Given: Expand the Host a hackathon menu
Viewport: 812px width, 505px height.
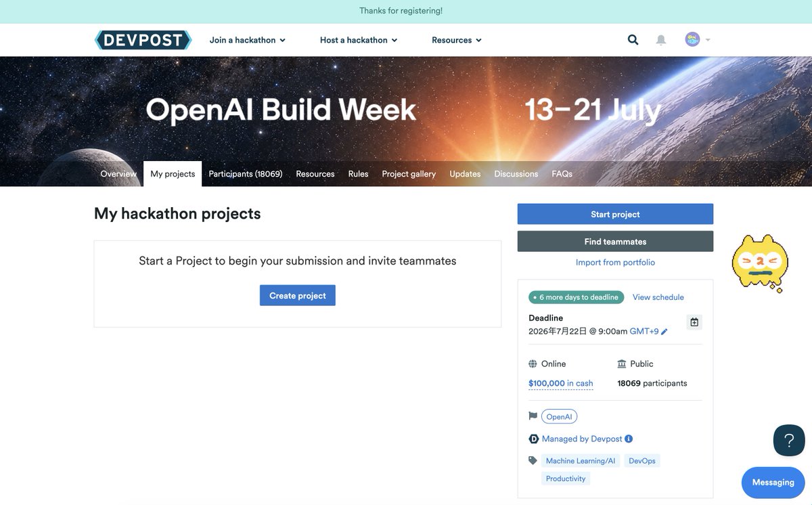Looking at the screenshot, I should tap(359, 40).
